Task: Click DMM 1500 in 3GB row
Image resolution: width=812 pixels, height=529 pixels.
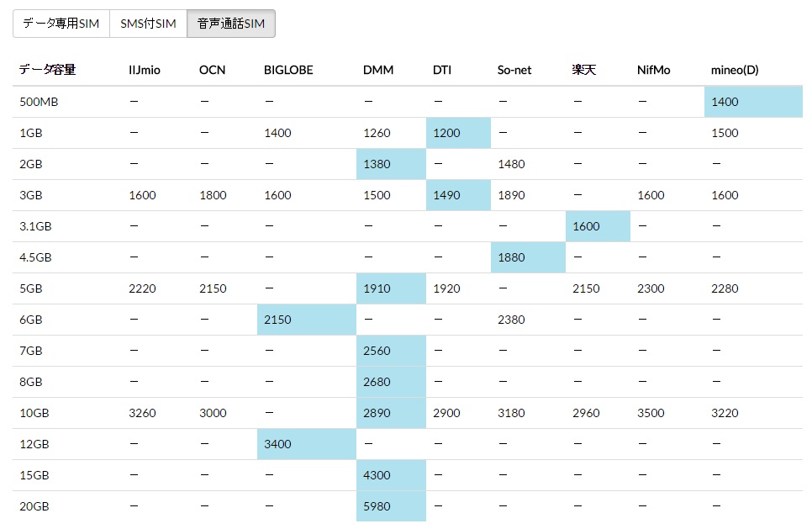Action: coord(377,195)
